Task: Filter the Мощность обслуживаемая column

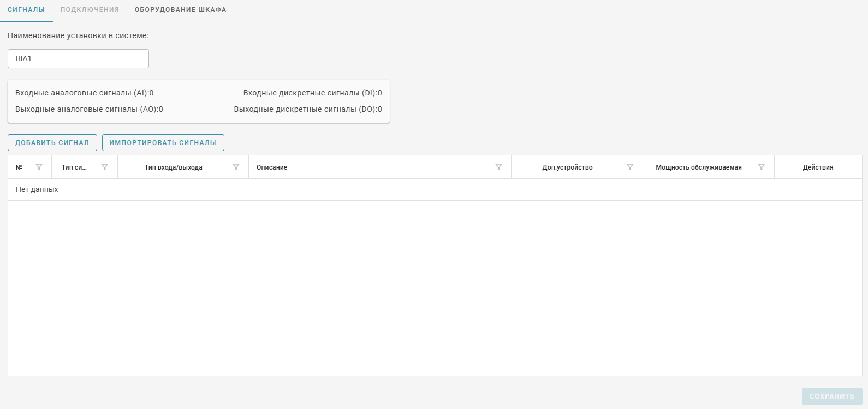Action: pyautogui.click(x=762, y=167)
